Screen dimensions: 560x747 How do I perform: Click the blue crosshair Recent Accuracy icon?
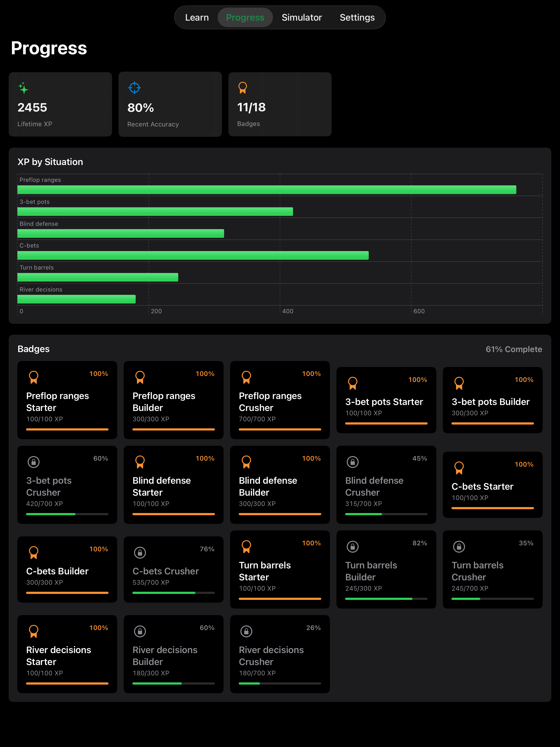point(134,88)
